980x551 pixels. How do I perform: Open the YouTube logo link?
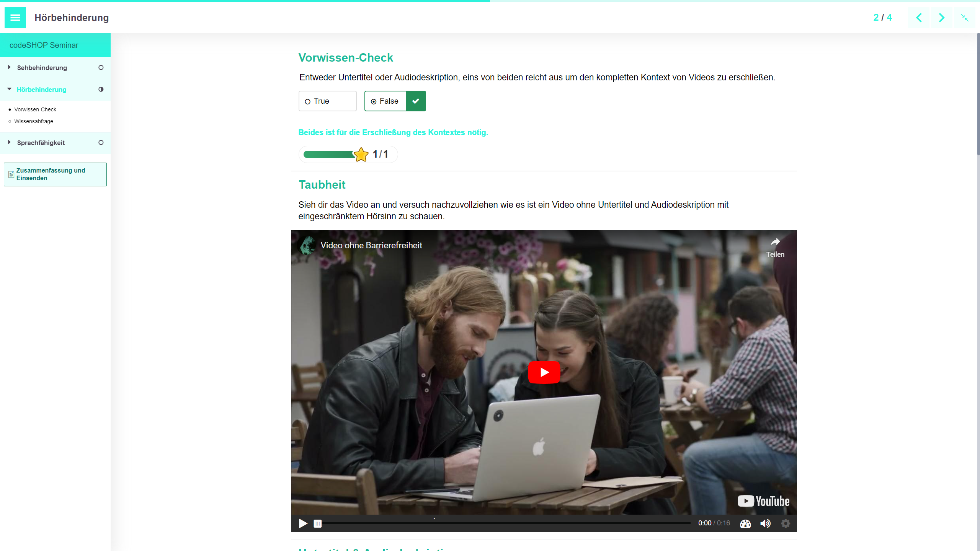763,501
